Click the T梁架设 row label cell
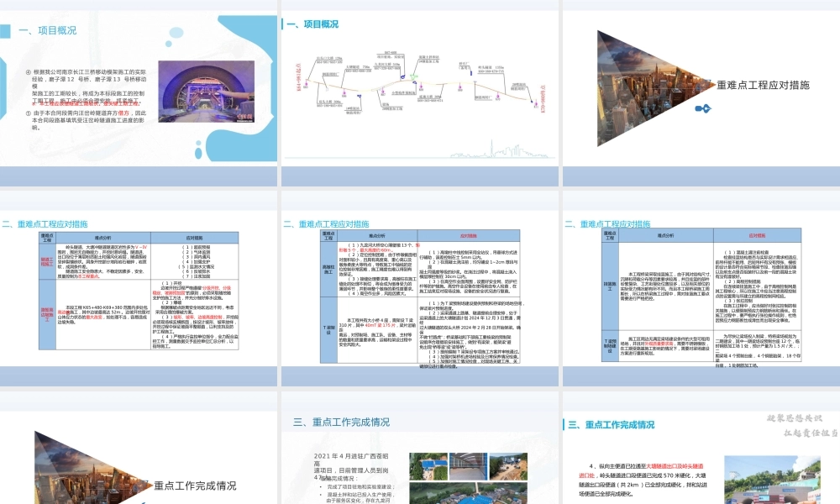 pyautogui.click(x=328, y=328)
